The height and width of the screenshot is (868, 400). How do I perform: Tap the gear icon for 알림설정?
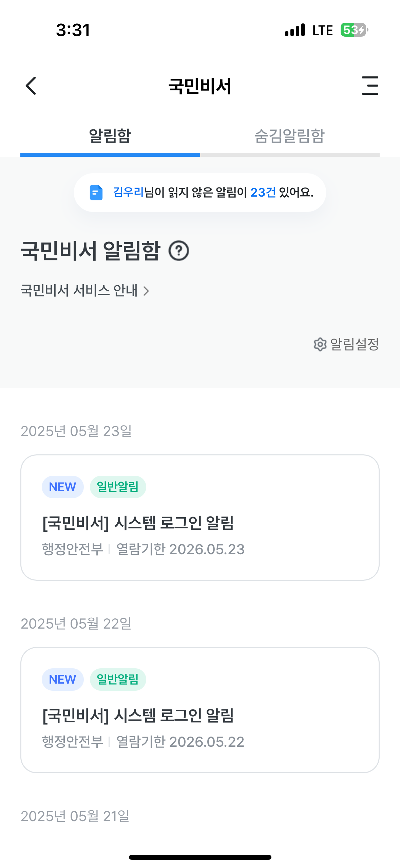(x=320, y=344)
